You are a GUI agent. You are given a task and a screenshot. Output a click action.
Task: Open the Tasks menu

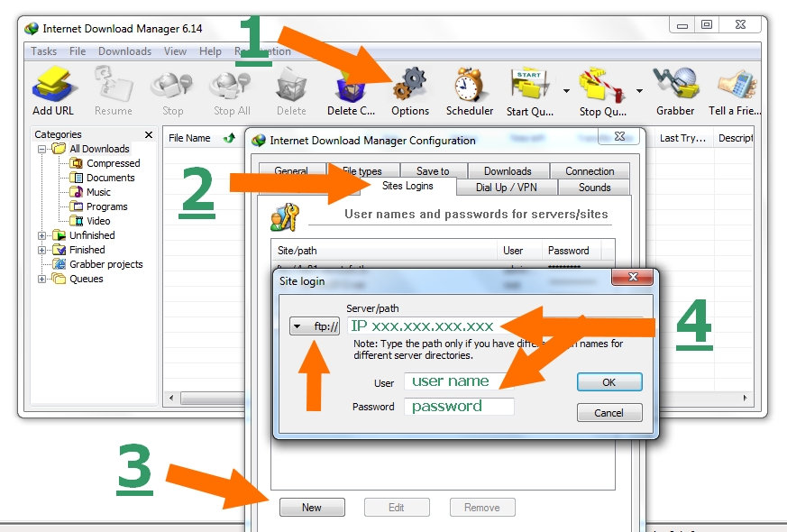(x=43, y=51)
